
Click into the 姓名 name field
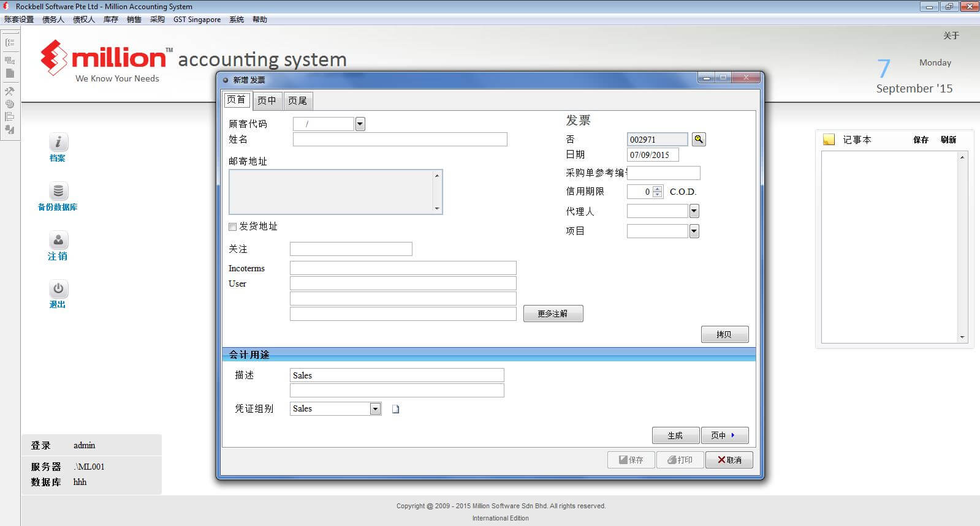(x=400, y=140)
